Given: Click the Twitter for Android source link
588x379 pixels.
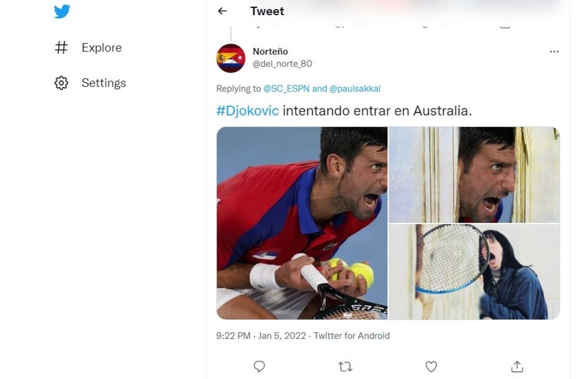Looking at the screenshot, I should (x=352, y=336).
